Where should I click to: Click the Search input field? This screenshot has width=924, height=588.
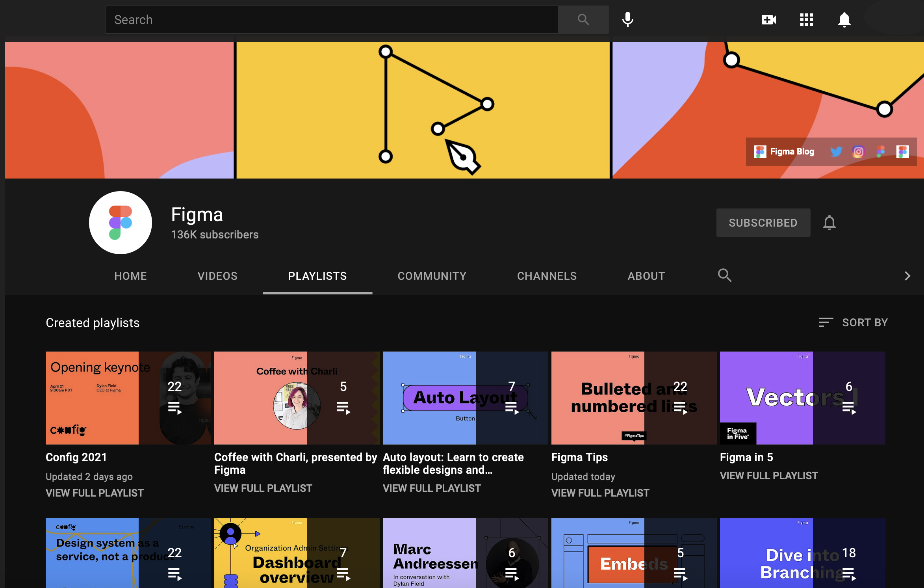332,20
